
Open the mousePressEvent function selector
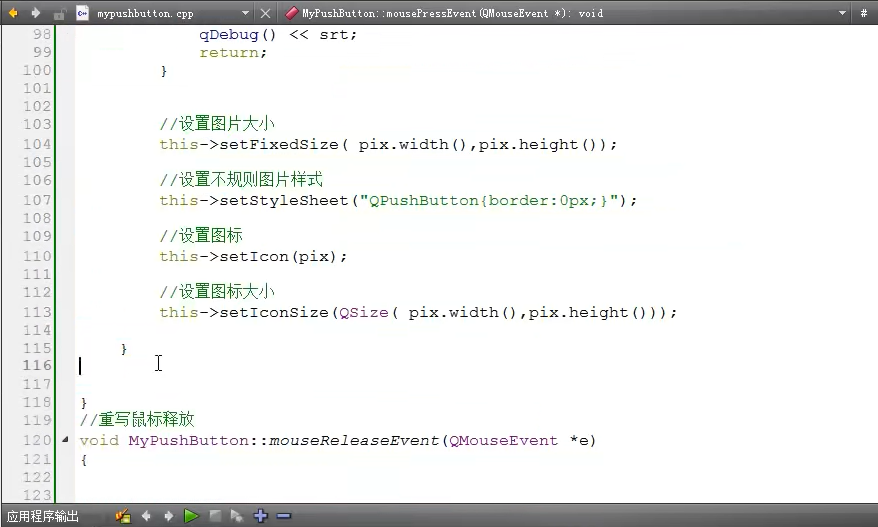452,13
